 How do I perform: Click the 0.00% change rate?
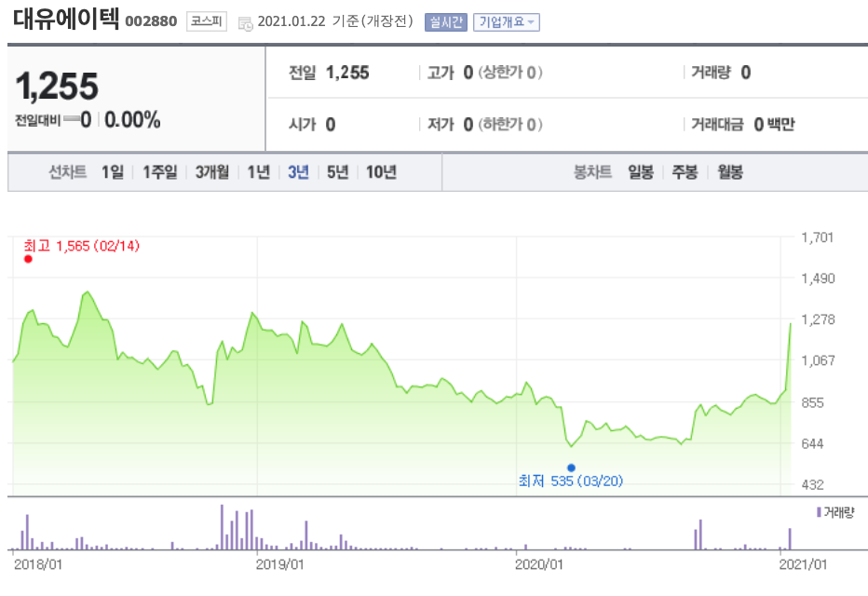132,119
